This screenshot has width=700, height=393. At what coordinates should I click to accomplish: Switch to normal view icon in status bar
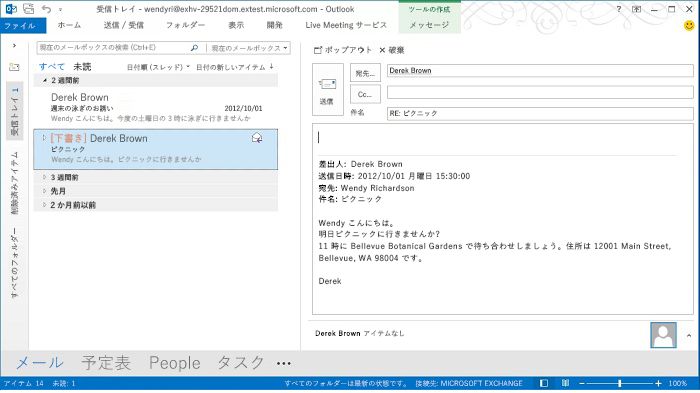(544, 383)
